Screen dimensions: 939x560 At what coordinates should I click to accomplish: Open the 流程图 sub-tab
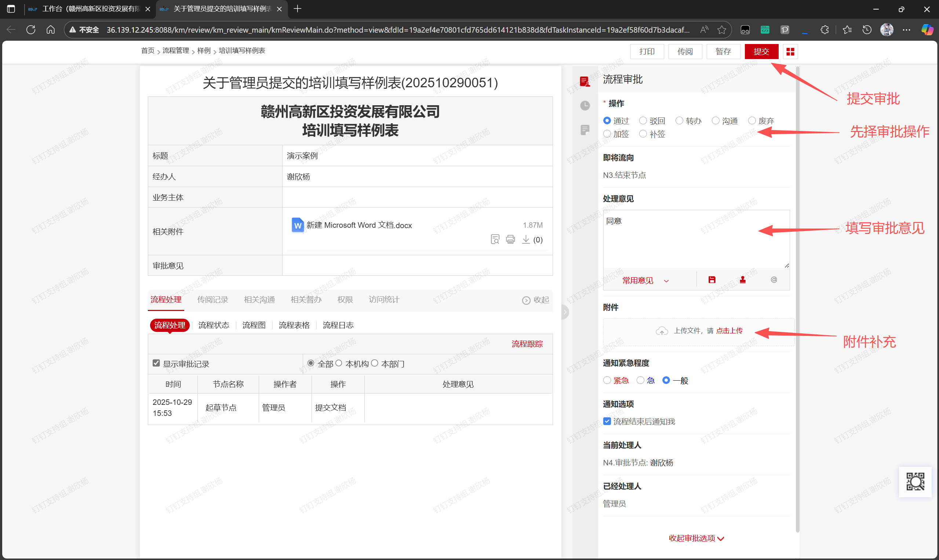pyautogui.click(x=254, y=325)
